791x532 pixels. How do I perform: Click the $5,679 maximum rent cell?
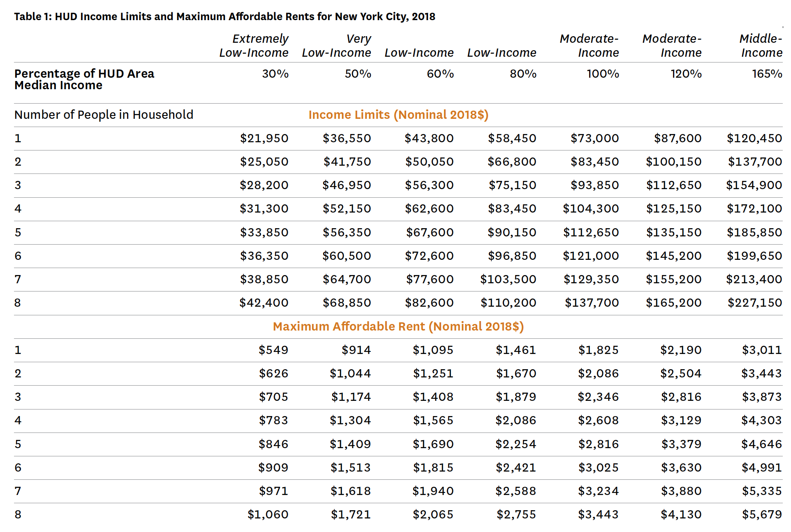pos(762,515)
